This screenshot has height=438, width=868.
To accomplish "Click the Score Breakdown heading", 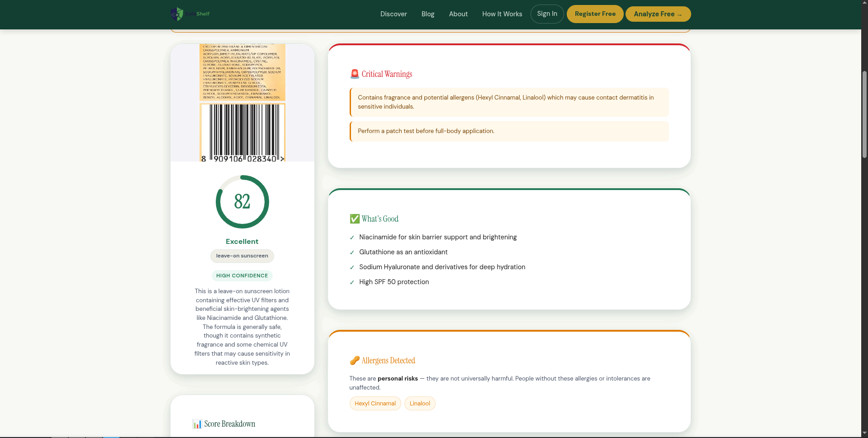I will pyautogui.click(x=229, y=424).
